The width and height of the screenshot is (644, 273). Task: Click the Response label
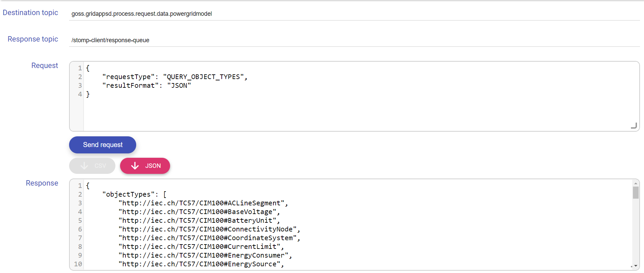[42, 183]
